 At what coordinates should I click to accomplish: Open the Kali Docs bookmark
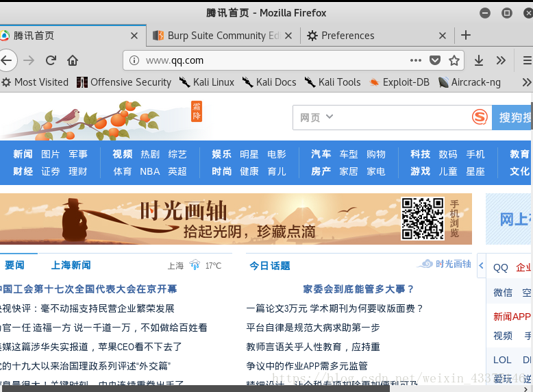pyautogui.click(x=269, y=82)
